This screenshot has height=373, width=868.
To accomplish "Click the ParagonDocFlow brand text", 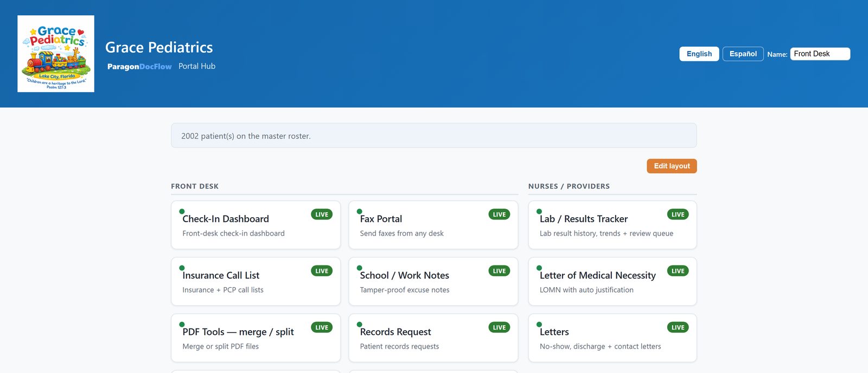I will [x=139, y=66].
